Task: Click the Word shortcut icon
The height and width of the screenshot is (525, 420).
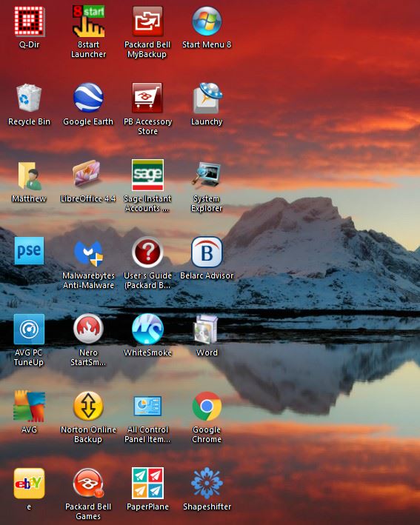Action: point(207,330)
